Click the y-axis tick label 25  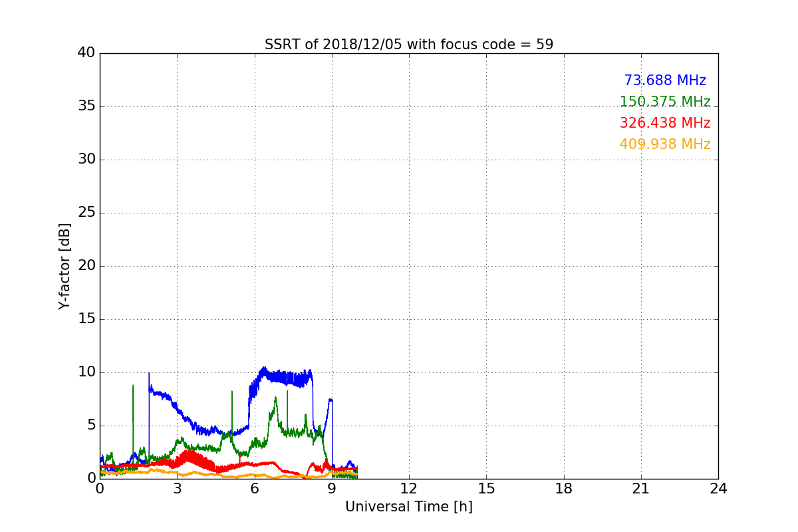coord(86,213)
